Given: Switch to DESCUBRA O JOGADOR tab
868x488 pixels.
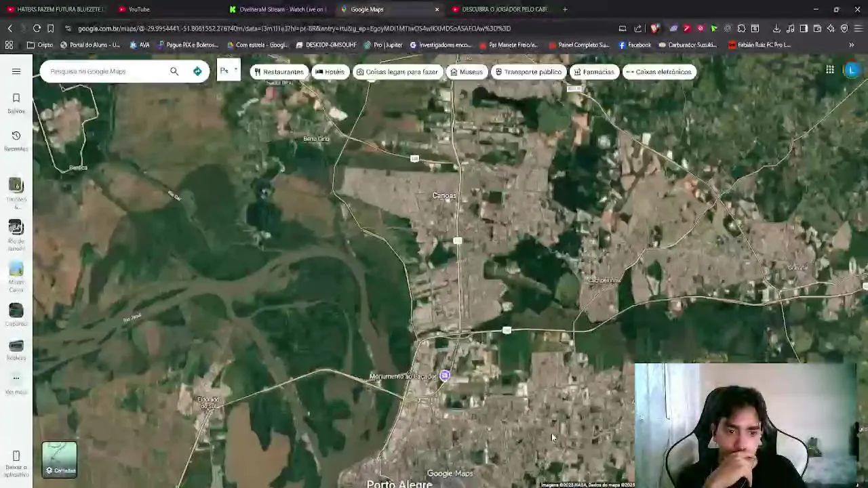Looking at the screenshot, I should [502, 9].
